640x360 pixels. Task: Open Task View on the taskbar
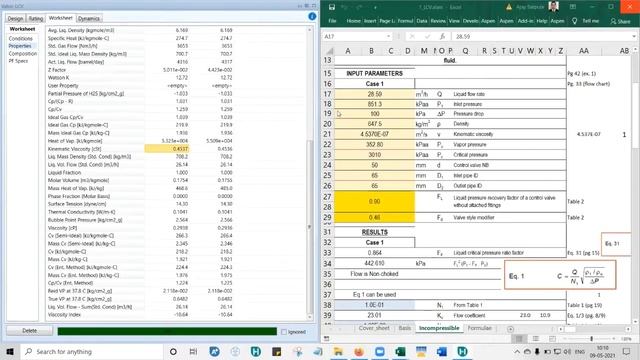pyautogui.click(x=193, y=351)
